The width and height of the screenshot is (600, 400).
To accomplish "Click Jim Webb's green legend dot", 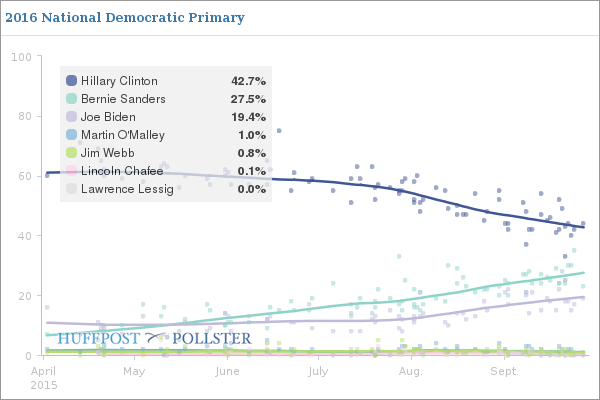I will 71,152.
